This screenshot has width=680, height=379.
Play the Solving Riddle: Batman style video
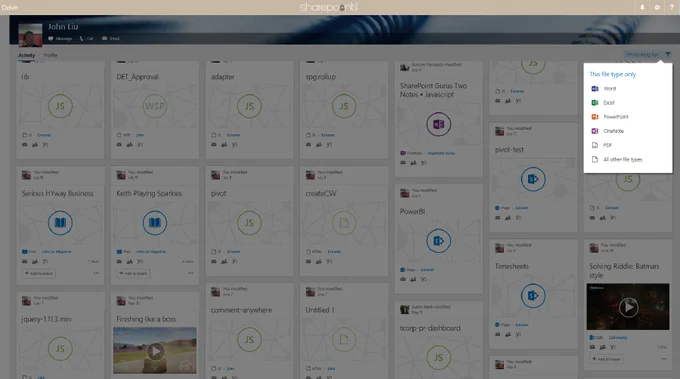tap(628, 307)
